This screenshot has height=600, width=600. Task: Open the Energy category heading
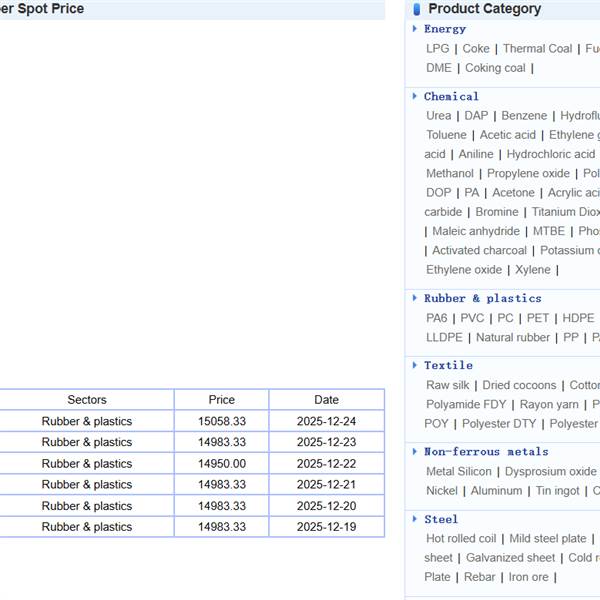[x=445, y=29]
